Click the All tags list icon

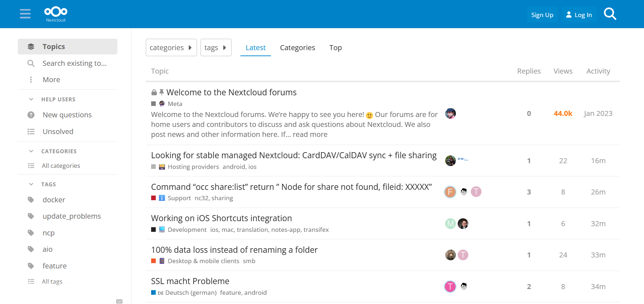point(31,282)
